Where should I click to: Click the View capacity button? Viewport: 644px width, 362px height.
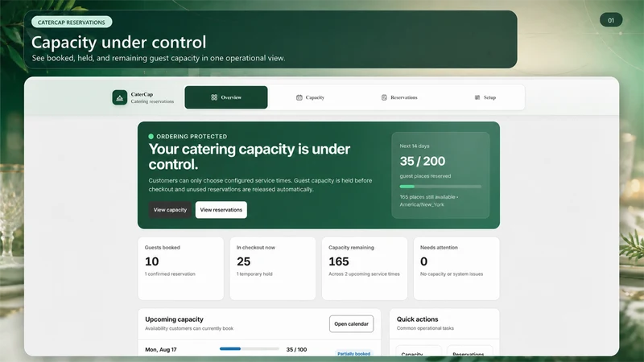pyautogui.click(x=170, y=210)
